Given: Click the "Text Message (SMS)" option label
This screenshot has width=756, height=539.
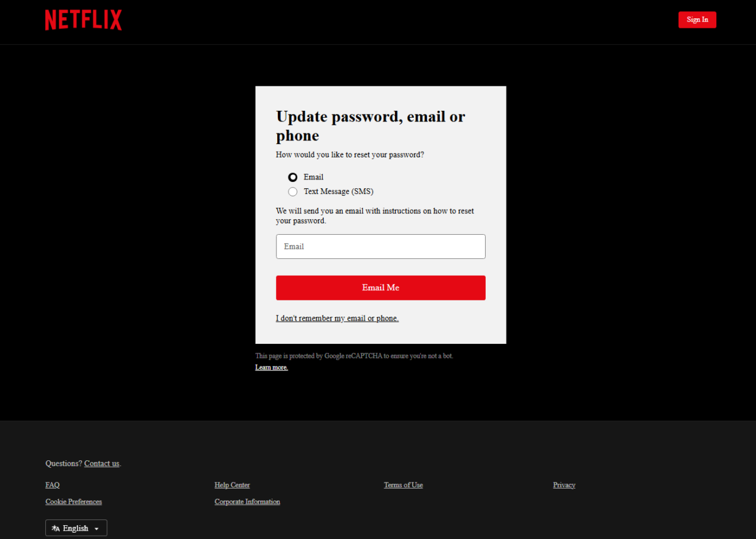Looking at the screenshot, I should (x=338, y=192).
